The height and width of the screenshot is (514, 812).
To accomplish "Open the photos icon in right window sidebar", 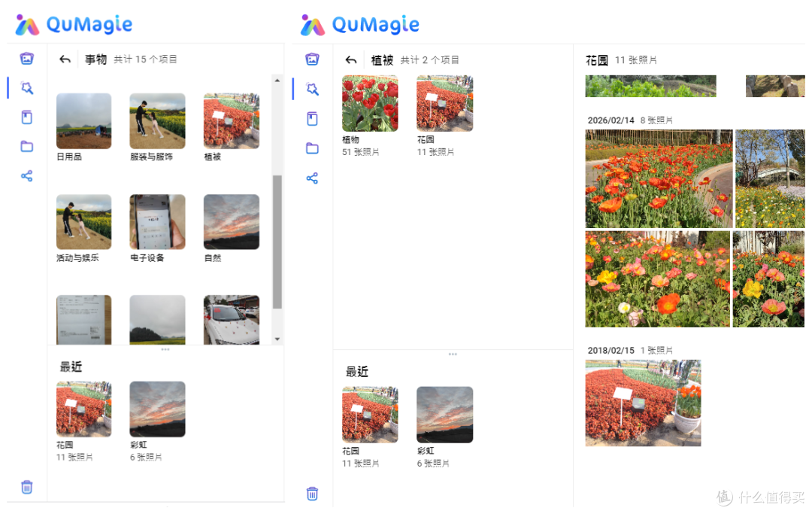I will [312, 59].
